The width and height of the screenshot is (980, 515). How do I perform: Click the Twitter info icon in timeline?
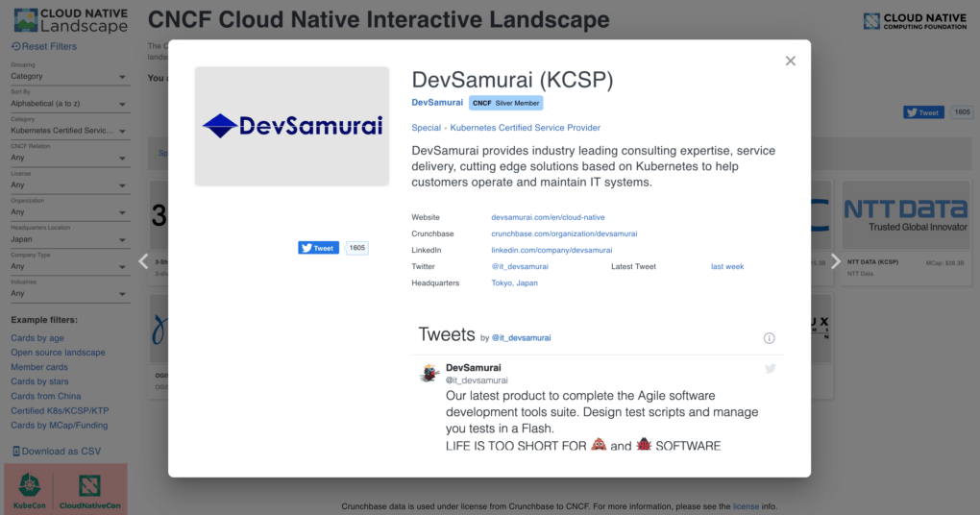[770, 338]
